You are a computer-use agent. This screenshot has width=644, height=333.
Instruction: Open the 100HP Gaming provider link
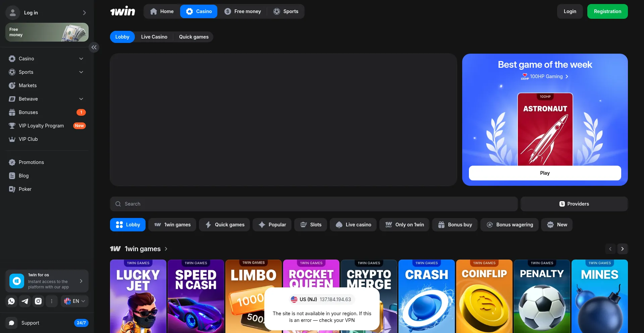coord(545,76)
